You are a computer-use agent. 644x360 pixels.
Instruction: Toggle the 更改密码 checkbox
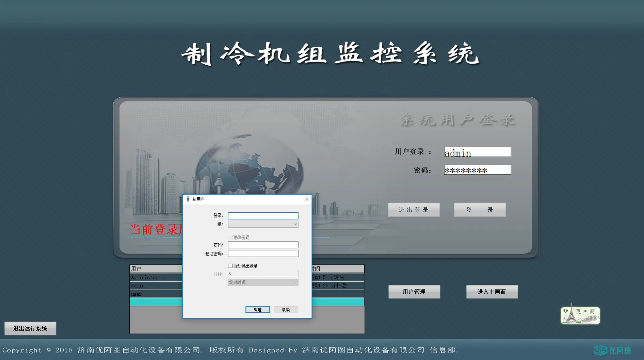pos(230,237)
